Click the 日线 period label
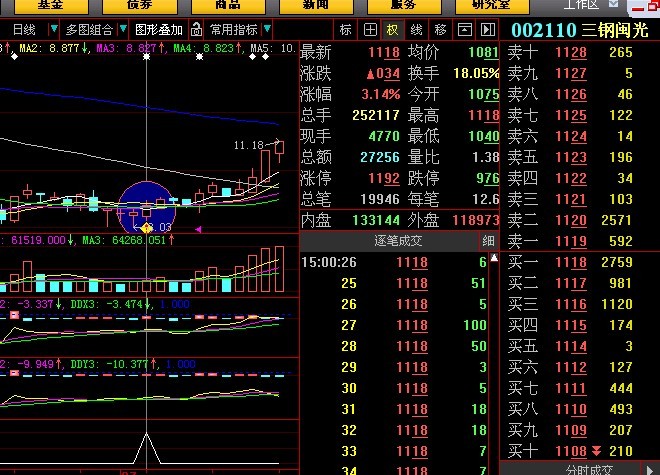Screen dimensions: 660x475 (x=24, y=29)
